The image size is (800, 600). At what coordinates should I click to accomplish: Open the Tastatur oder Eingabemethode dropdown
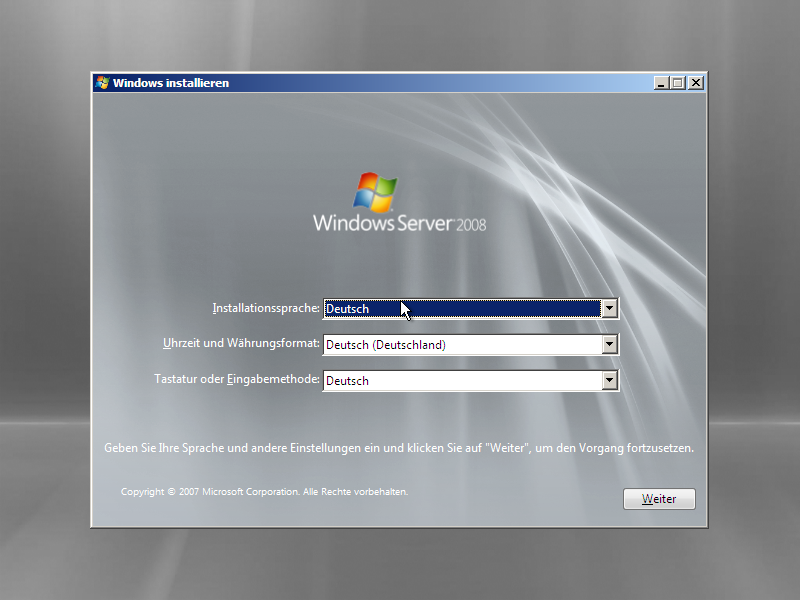click(x=609, y=380)
